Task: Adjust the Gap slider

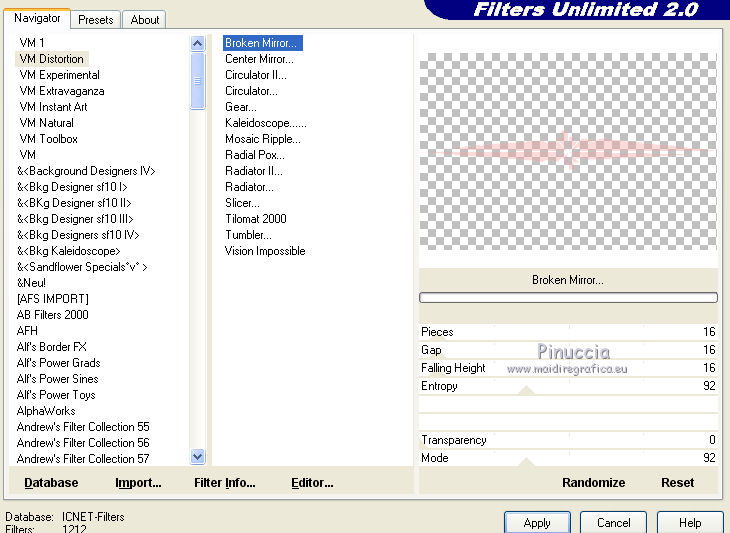Action: pyautogui.click(x=568, y=350)
